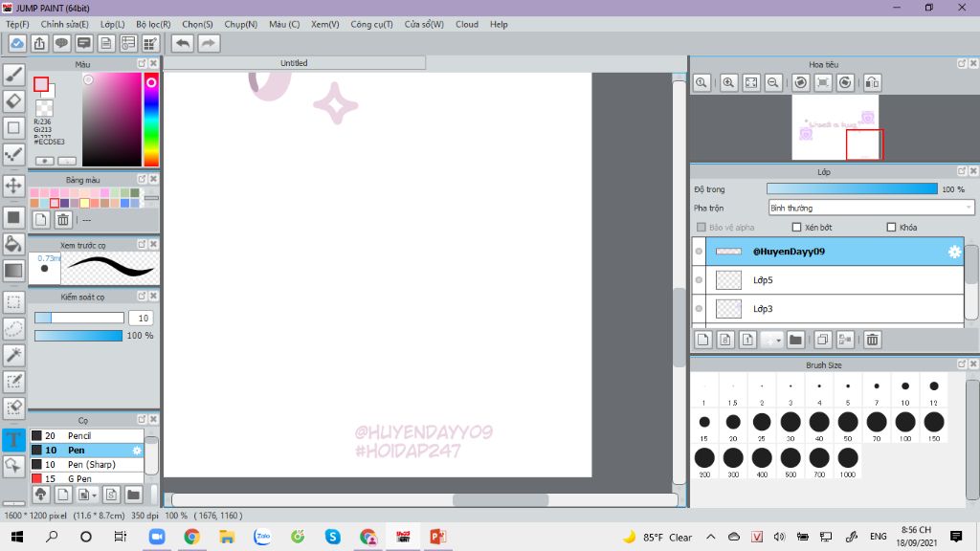Zoom out using navigator magnifier minus

[773, 82]
